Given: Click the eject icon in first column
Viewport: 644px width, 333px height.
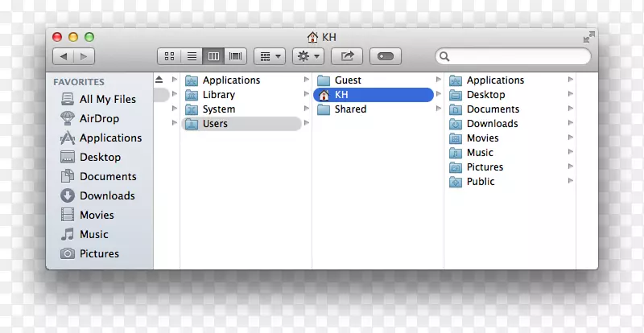Looking at the screenshot, I should (159, 80).
